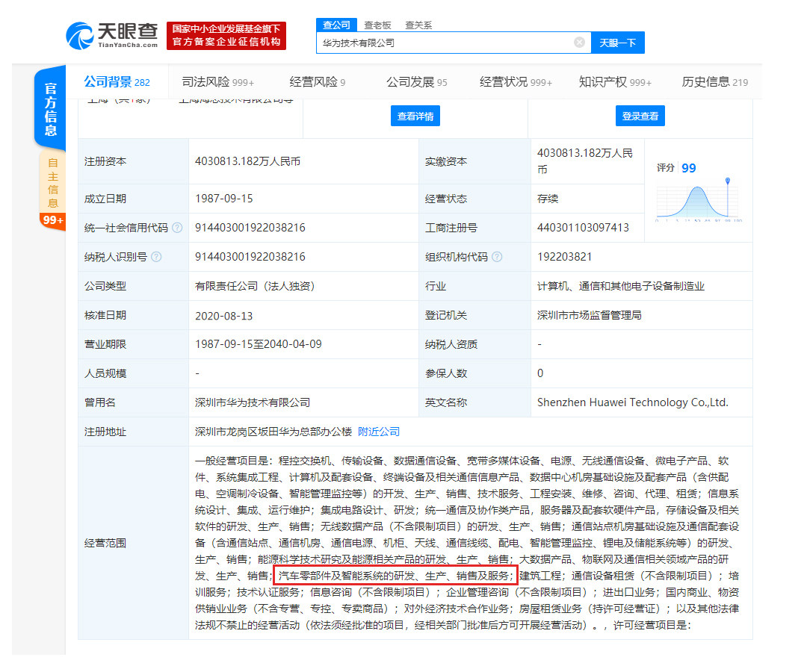Screen dimensions: 807x672
Task: Click the orange 99+ badge on the sidebar
Action: point(52,220)
